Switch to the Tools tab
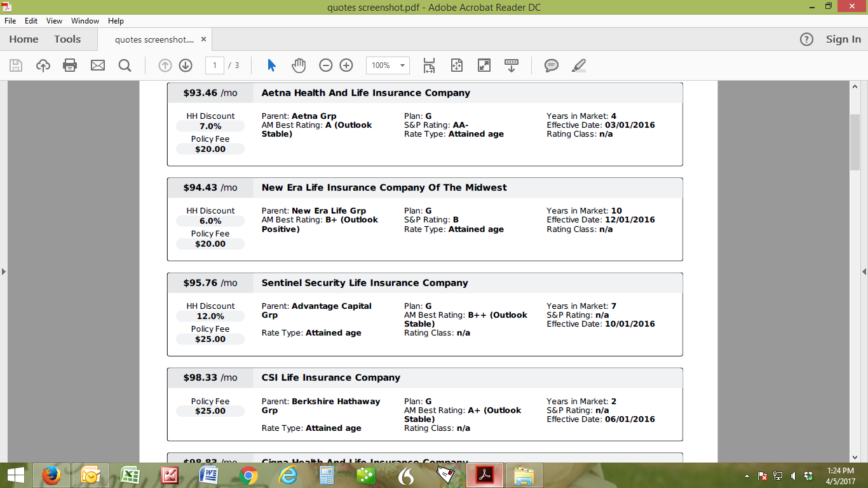 pyautogui.click(x=67, y=39)
